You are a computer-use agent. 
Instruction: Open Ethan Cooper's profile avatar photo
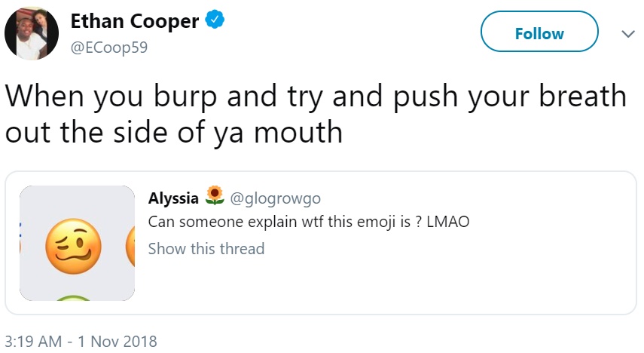pyautogui.click(x=32, y=33)
